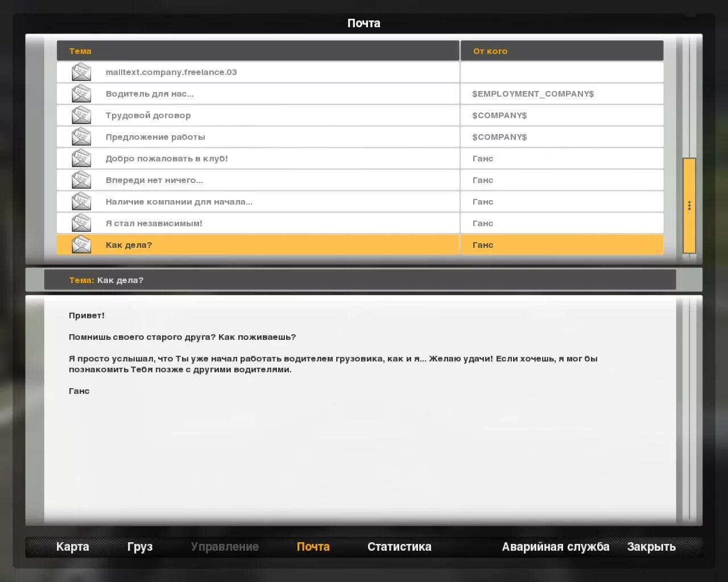Sort mail by От кого column header
This screenshot has width=728, height=582.
562,51
